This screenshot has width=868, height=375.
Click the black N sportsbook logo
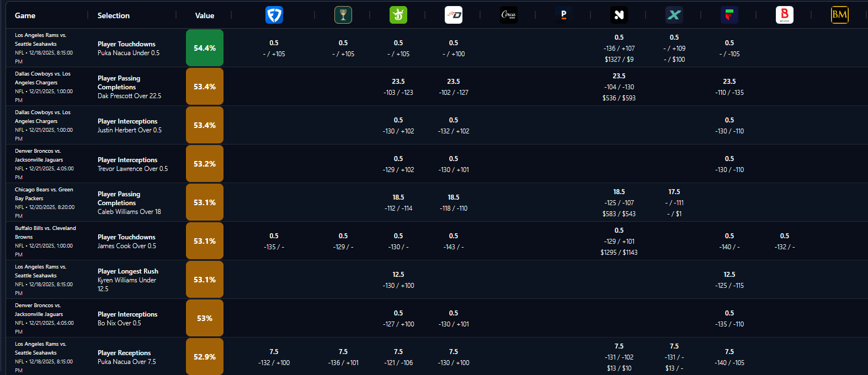(619, 15)
